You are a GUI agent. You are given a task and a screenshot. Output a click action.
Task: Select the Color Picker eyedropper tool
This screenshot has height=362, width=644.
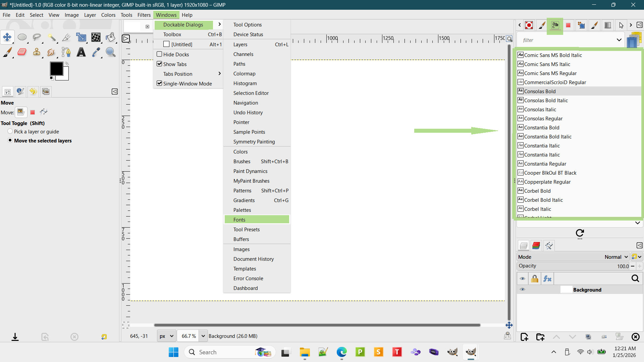(x=96, y=52)
